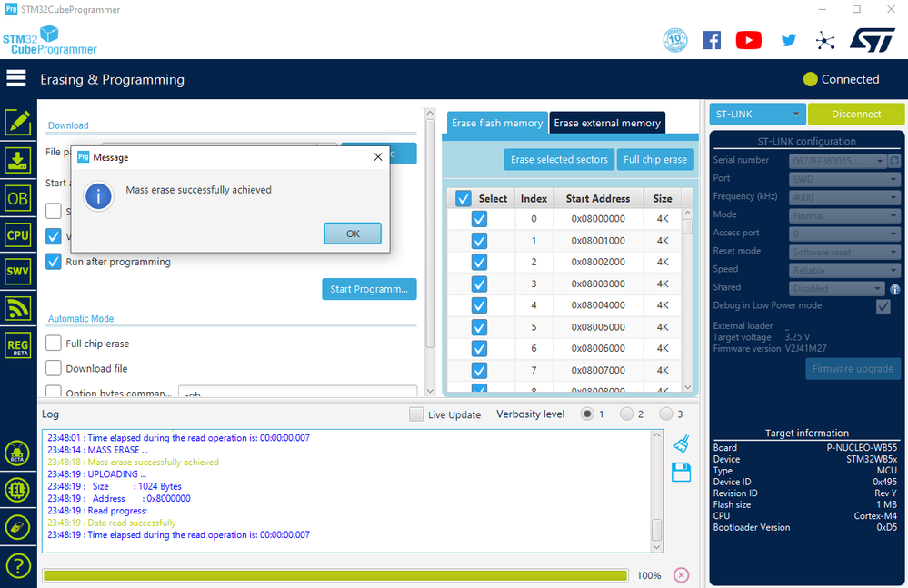Open Shared Disabled dropdown

[837, 288]
